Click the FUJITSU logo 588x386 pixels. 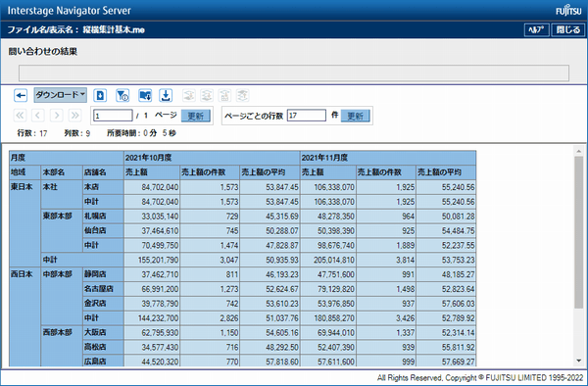568,11
